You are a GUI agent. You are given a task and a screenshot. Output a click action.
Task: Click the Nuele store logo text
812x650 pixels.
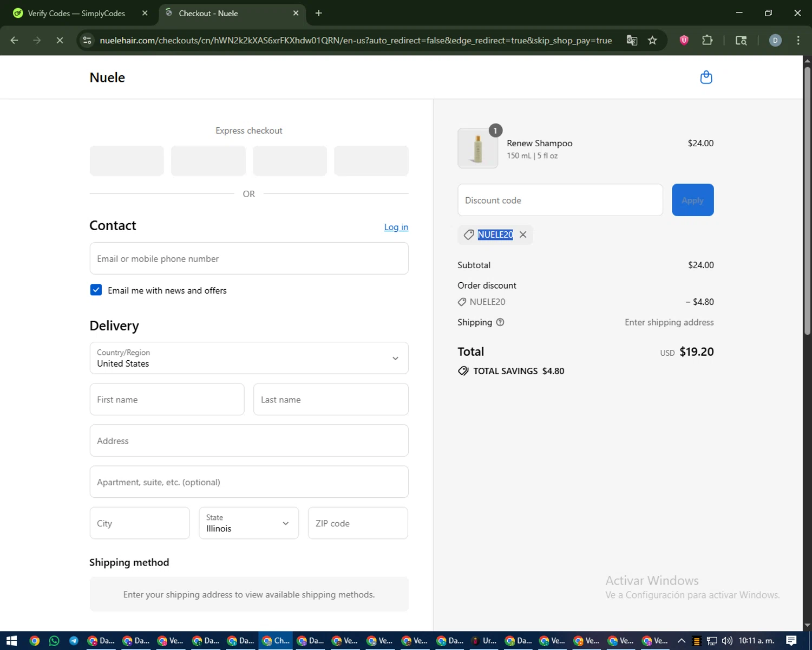click(107, 77)
